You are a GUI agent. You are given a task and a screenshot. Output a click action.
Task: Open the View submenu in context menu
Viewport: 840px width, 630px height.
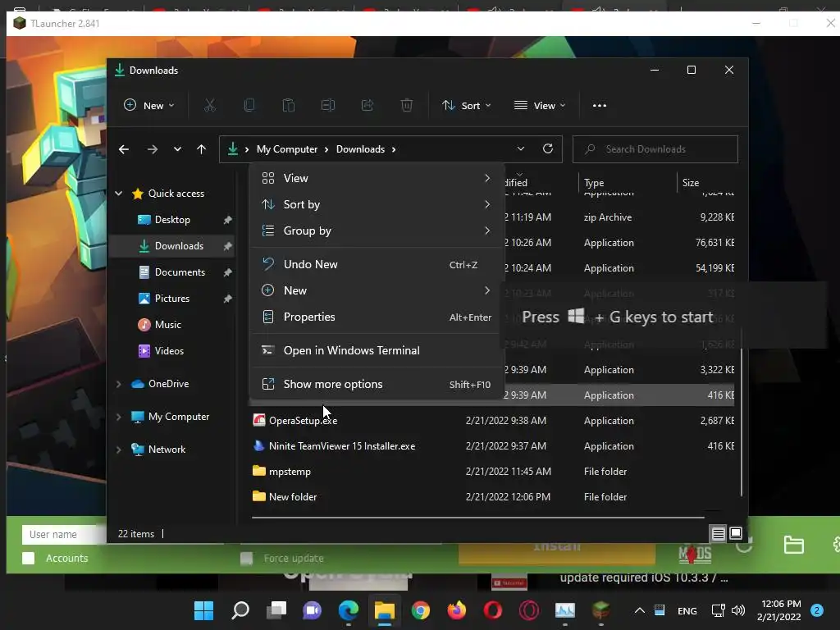tap(376, 178)
